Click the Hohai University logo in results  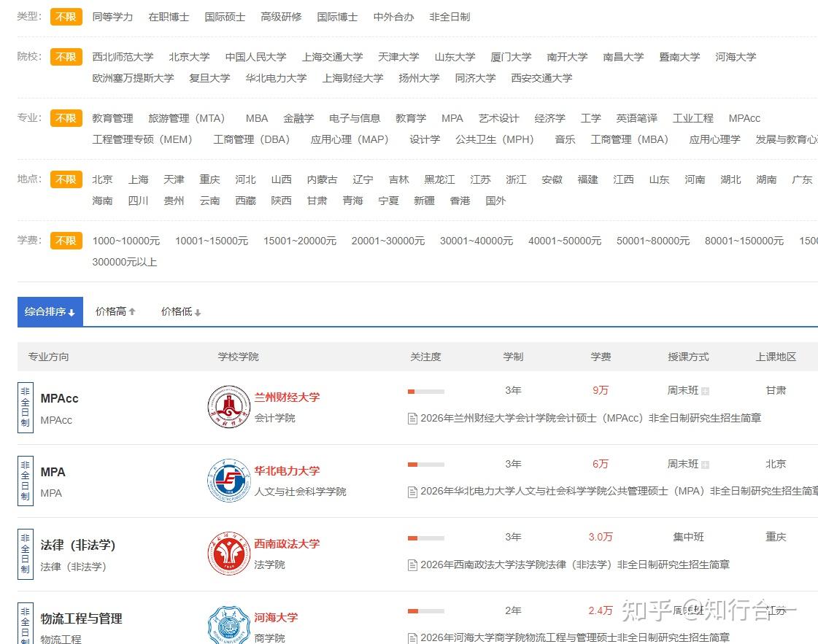coord(228,625)
